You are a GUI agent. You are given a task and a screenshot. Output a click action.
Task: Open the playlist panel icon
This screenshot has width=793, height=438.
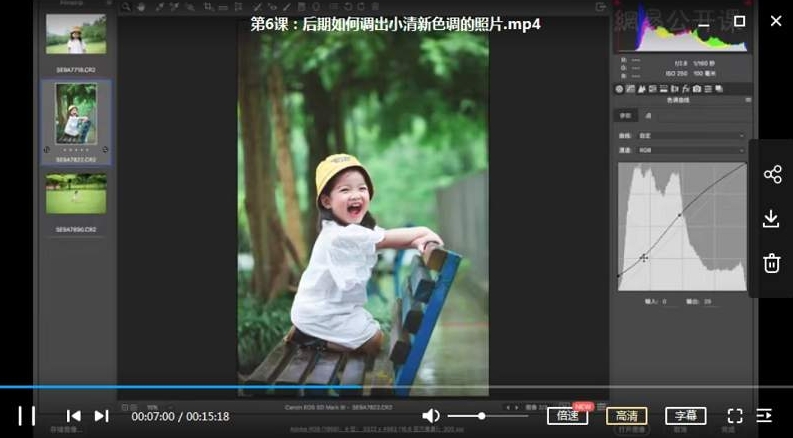tap(764, 416)
